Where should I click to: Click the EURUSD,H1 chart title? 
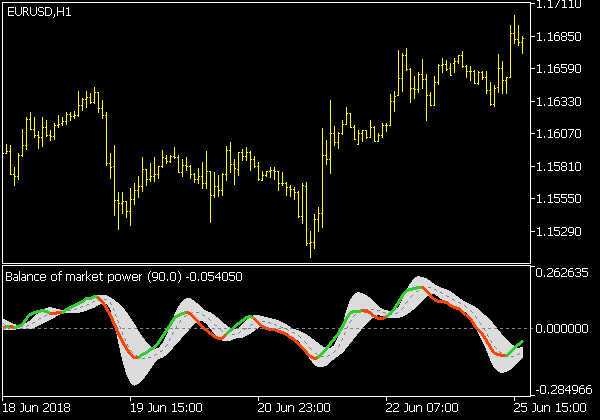(39, 12)
